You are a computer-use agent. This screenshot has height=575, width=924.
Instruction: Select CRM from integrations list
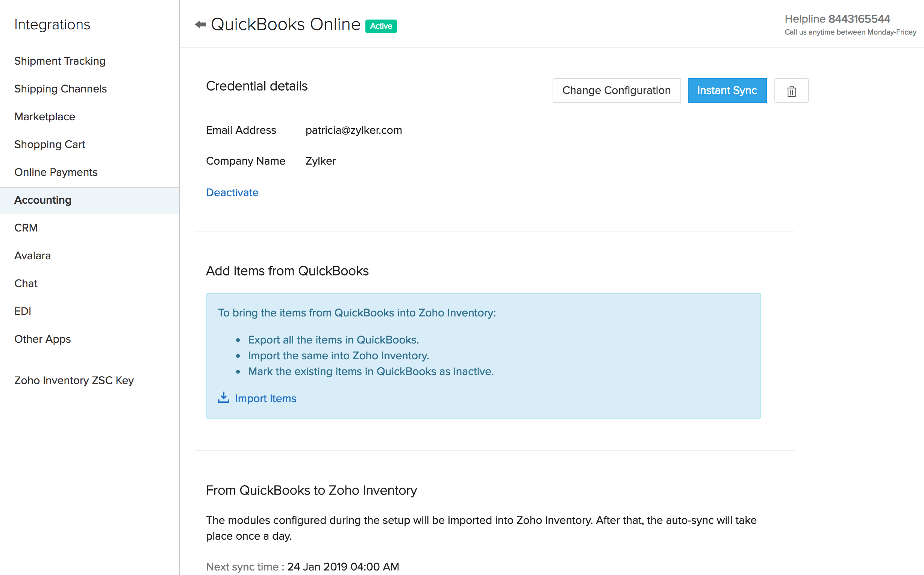pyautogui.click(x=26, y=228)
